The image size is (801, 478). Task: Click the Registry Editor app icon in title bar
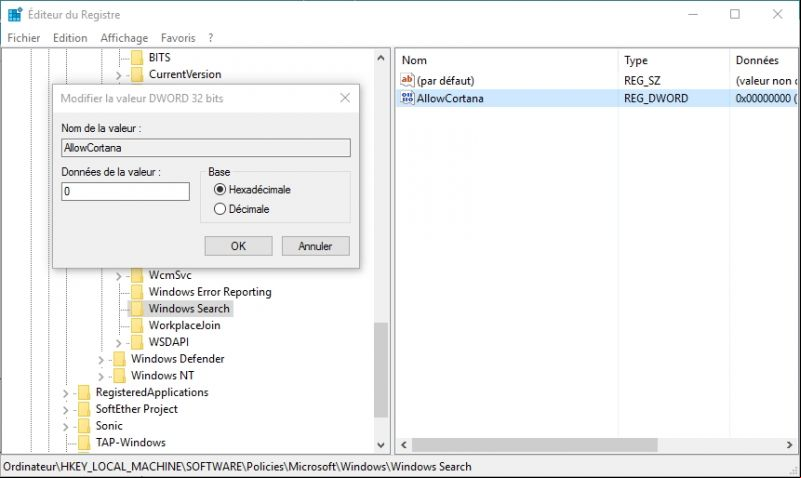pyautogui.click(x=15, y=14)
